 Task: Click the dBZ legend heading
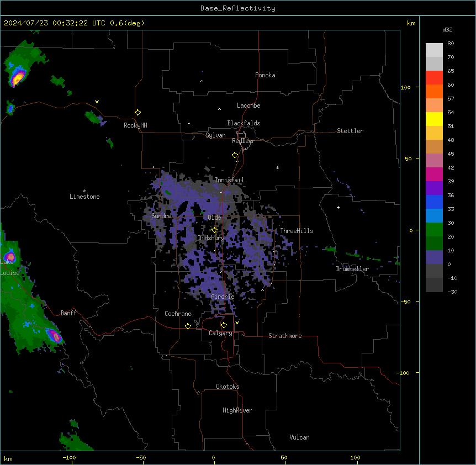pyautogui.click(x=447, y=29)
